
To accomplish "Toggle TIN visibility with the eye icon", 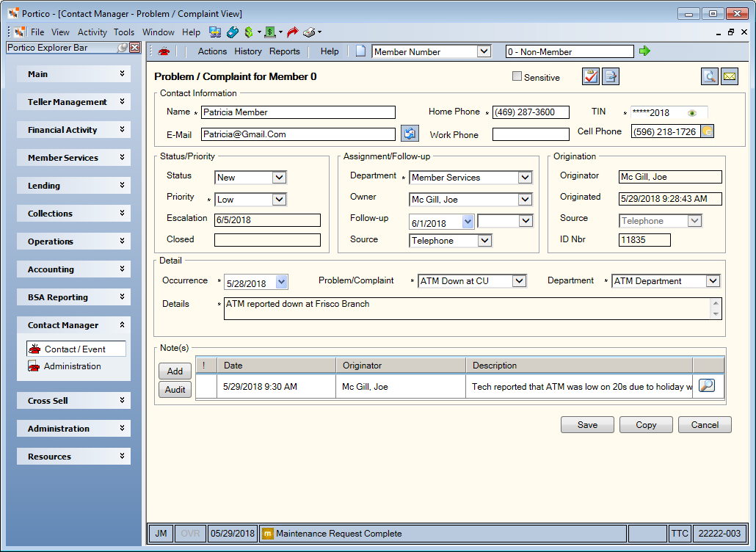I will click(x=692, y=113).
